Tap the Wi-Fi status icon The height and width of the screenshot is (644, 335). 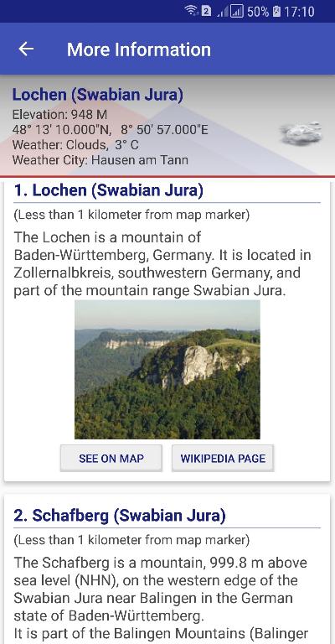click(x=191, y=11)
